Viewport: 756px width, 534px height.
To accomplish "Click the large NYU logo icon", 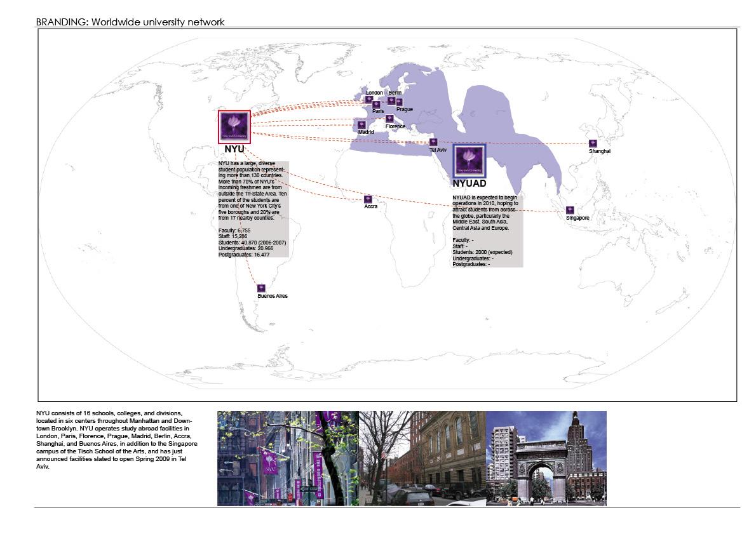I will [x=234, y=127].
